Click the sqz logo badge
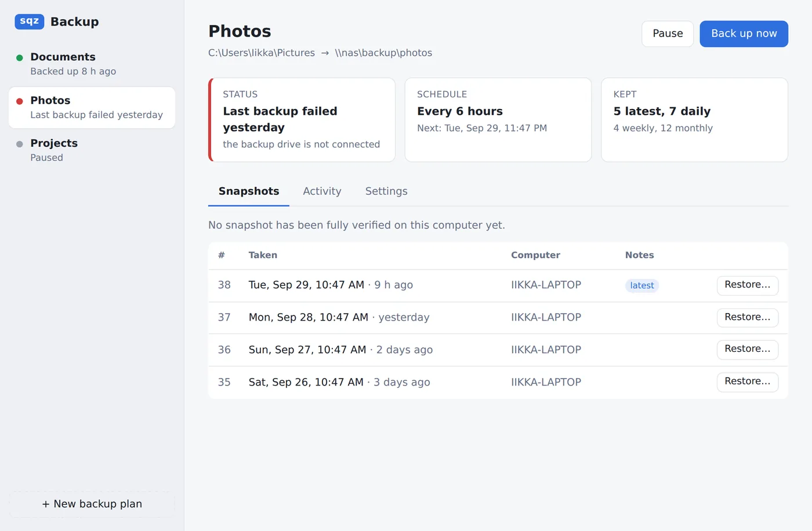 click(30, 21)
